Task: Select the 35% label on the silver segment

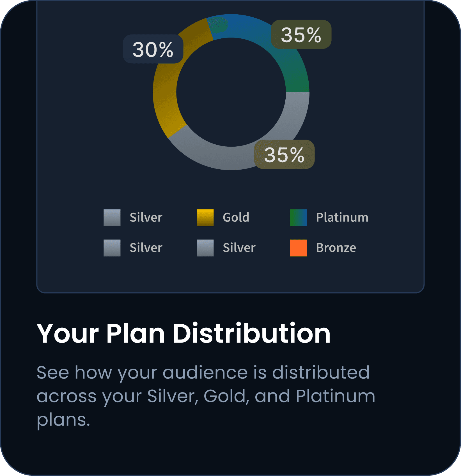Action: (284, 154)
